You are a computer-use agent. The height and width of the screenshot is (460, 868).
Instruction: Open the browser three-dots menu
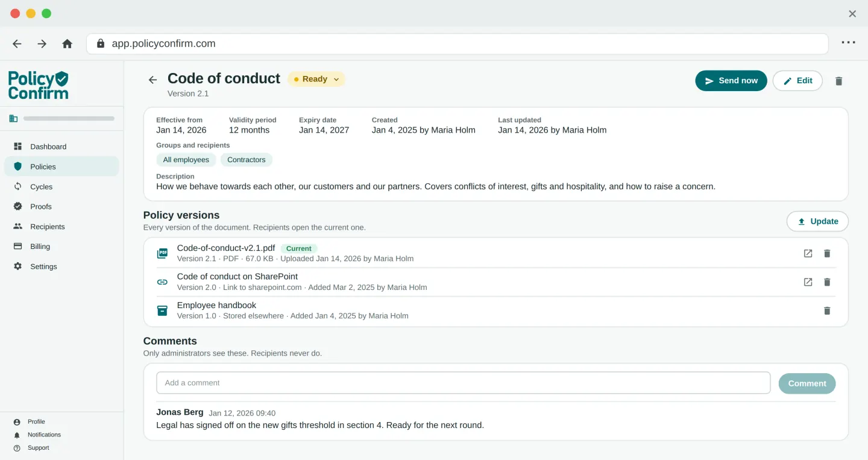(x=849, y=43)
